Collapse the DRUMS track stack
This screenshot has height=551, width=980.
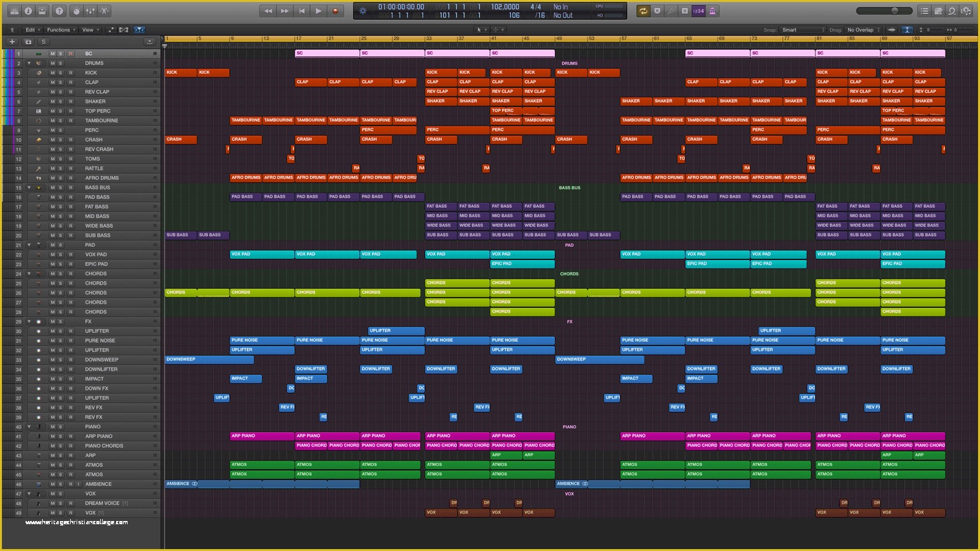pyautogui.click(x=29, y=63)
